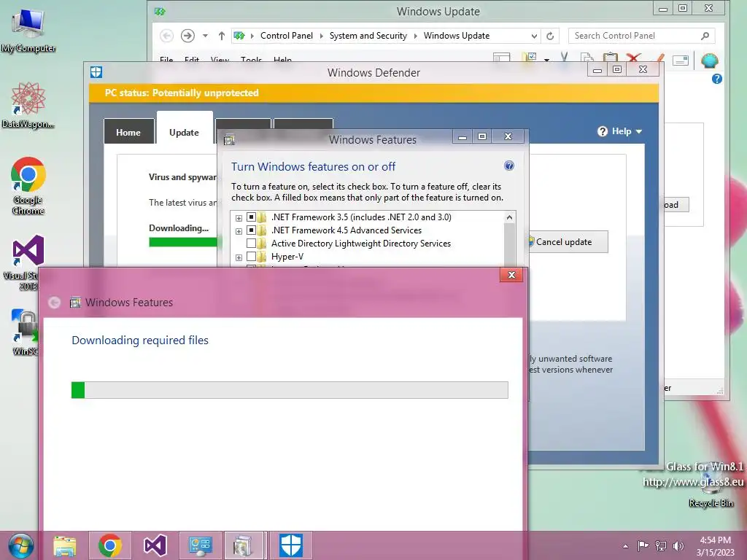Show hidden system tray icons
747x560 pixels.
[625, 546]
